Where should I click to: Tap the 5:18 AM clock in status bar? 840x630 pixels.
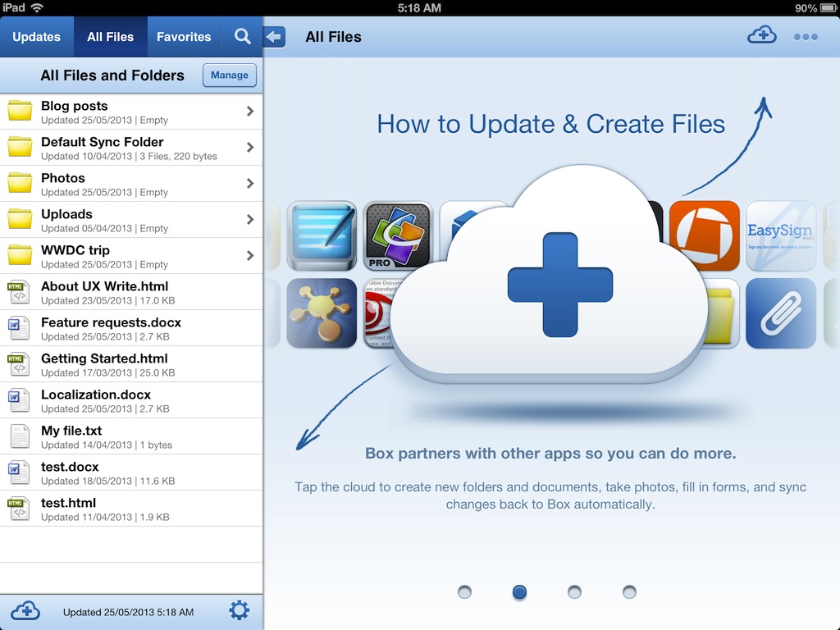click(419, 7)
